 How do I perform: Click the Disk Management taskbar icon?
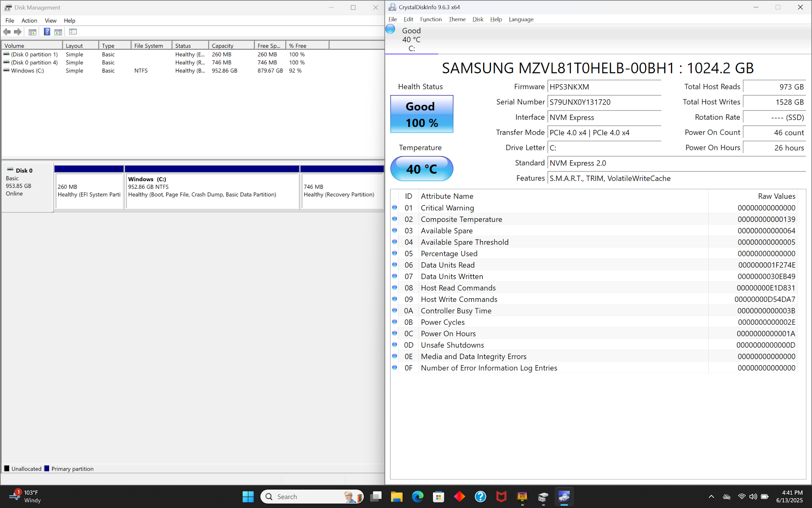point(543,497)
